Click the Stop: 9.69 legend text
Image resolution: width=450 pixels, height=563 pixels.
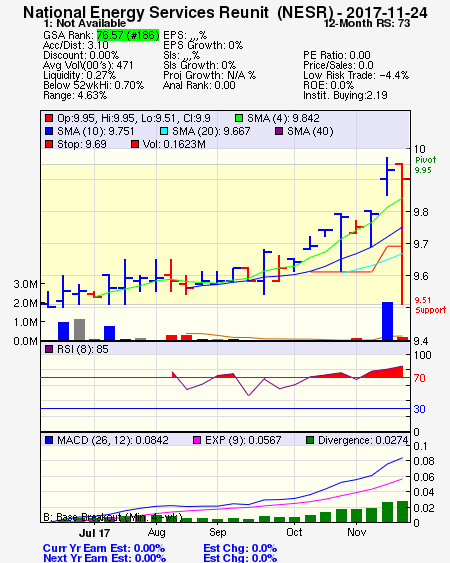(x=82, y=144)
